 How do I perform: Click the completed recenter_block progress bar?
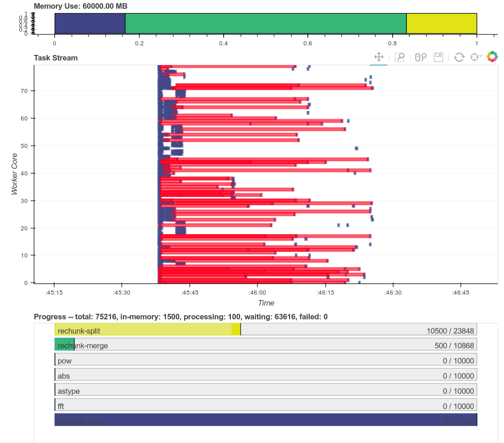pyautogui.click(x=266, y=420)
